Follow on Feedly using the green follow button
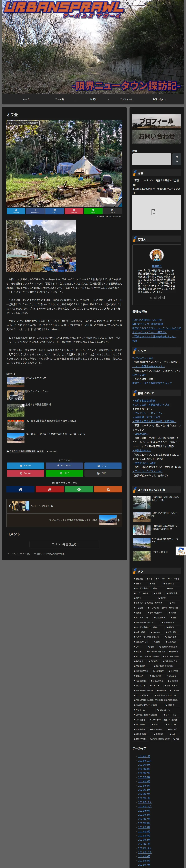 point(79,489)
